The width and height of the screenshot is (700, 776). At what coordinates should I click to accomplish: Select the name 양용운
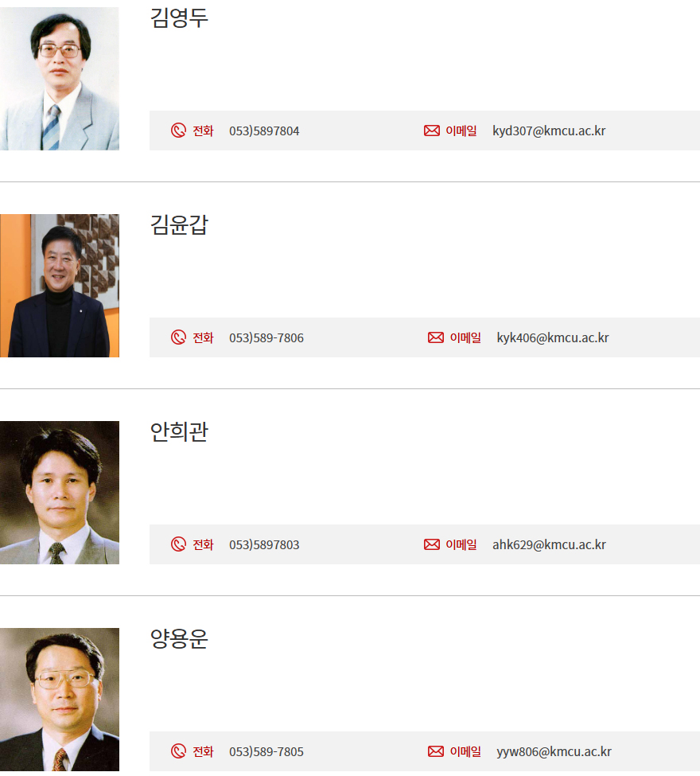point(179,638)
